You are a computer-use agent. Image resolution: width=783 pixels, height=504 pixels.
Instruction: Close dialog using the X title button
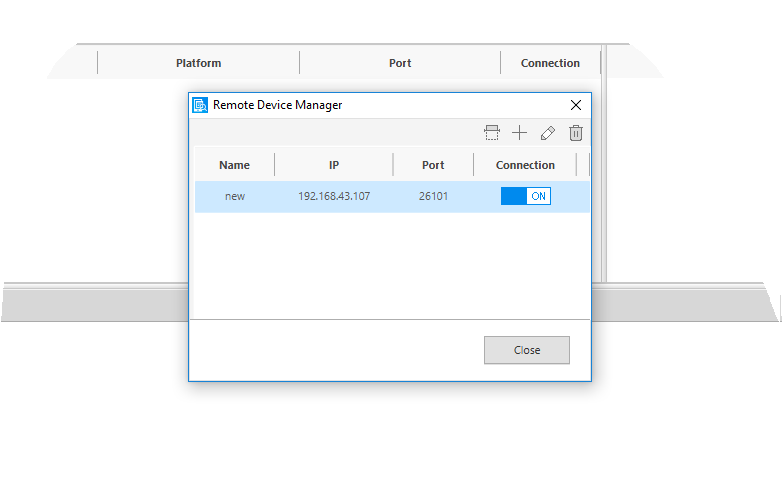point(575,105)
